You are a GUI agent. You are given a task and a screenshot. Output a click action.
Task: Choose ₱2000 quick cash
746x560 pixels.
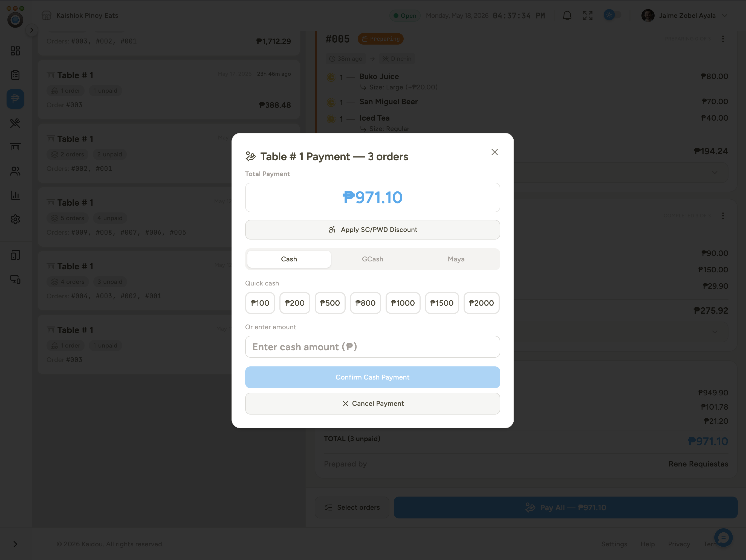pos(481,303)
